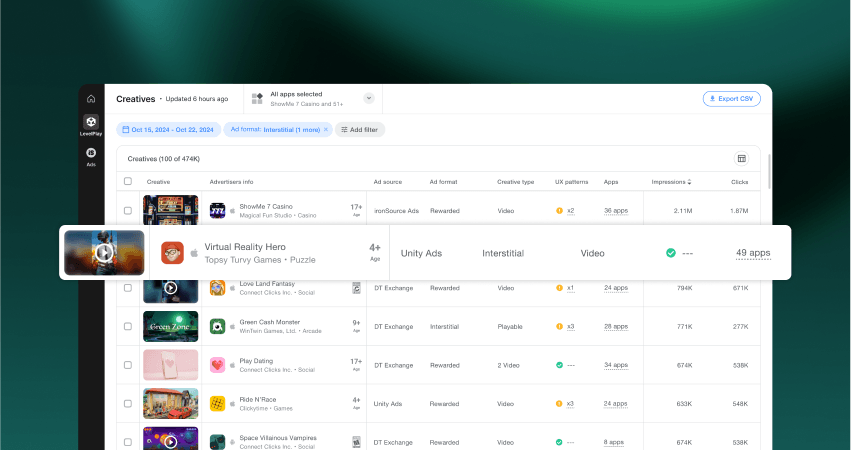851x450 pixels.
Task: Remove the Ad format Interstitial filter
Action: coord(325,130)
